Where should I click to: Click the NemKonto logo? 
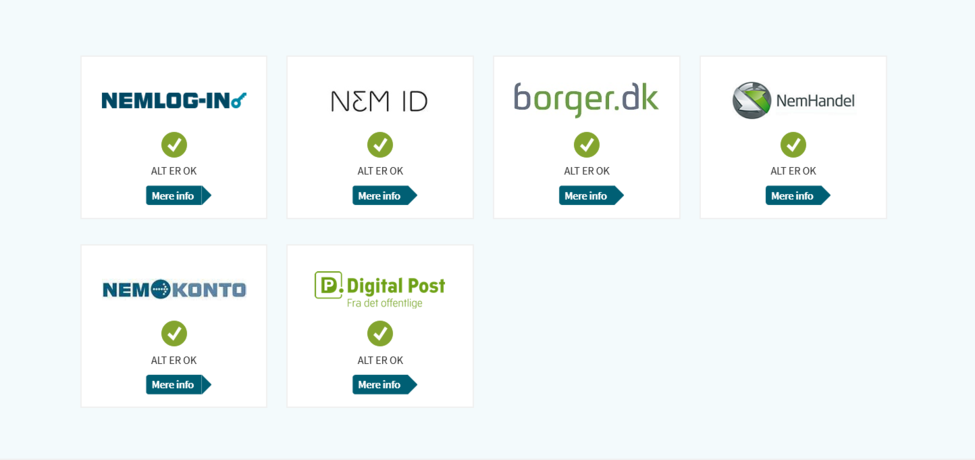click(174, 289)
